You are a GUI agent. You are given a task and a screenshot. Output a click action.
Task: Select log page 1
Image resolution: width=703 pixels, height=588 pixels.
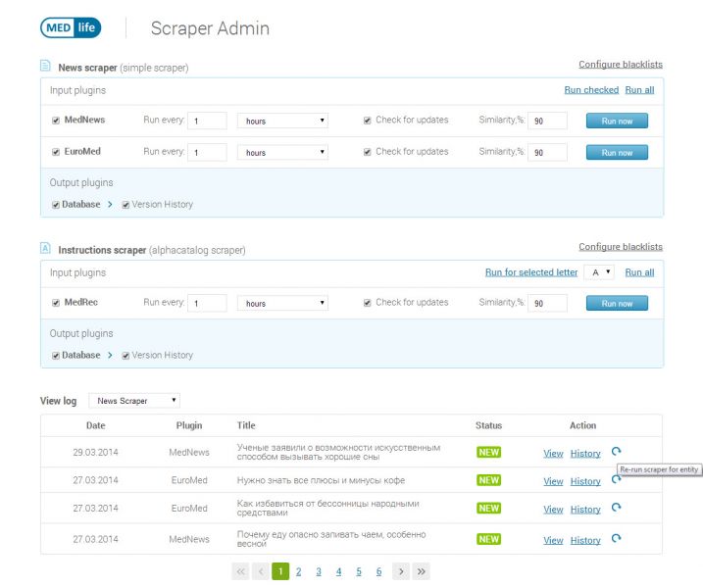pos(280,571)
